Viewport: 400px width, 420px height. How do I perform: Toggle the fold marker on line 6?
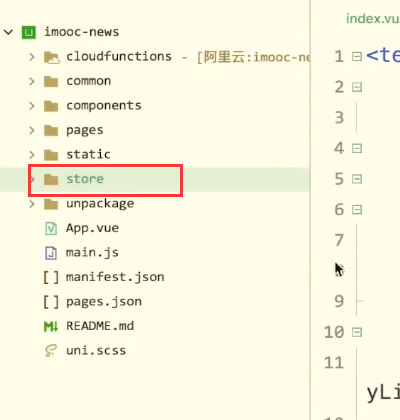click(357, 210)
